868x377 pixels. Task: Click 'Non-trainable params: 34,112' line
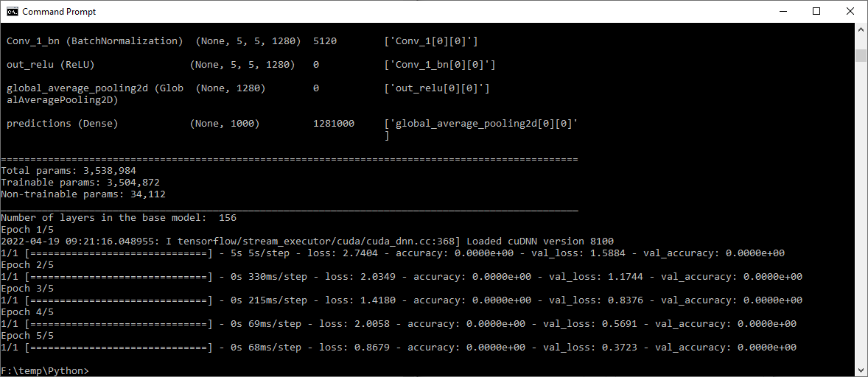pyautogui.click(x=83, y=194)
